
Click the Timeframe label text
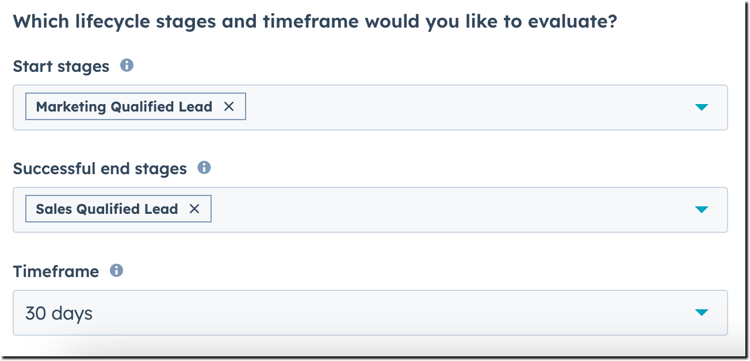click(56, 272)
